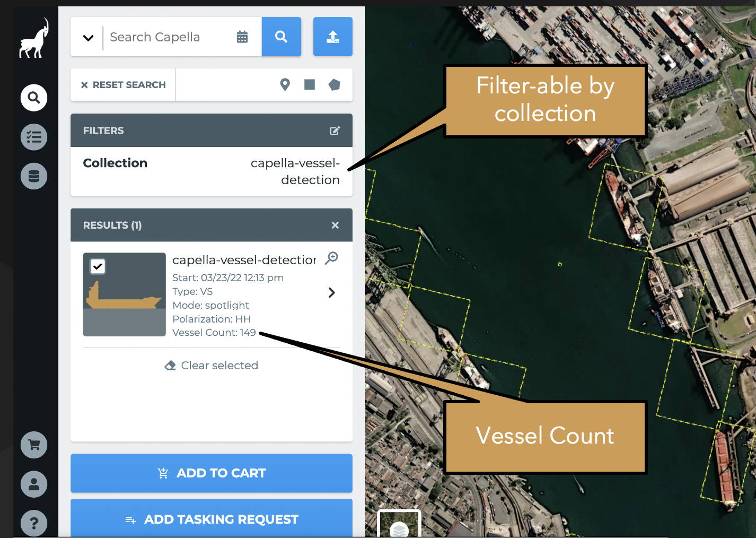Open the task list sidebar icon
Image resolution: width=756 pixels, height=538 pixels.
pos(34,137)
